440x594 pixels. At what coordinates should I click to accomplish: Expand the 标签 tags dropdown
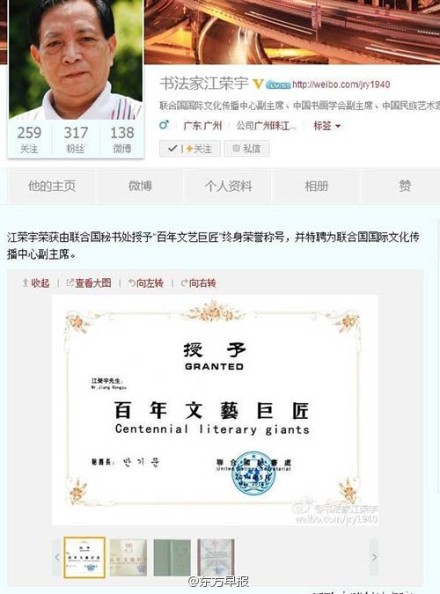[327, 125]
